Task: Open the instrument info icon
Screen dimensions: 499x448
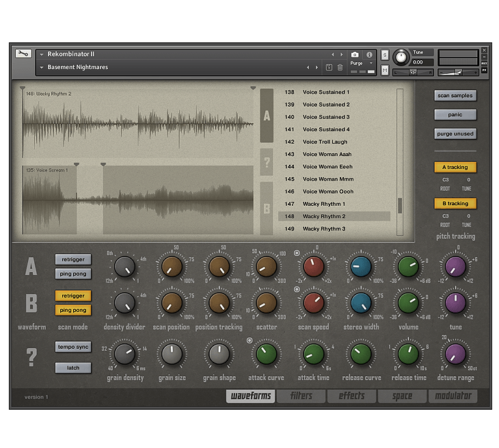Action: pyautogui.click(x=369, y=55)
